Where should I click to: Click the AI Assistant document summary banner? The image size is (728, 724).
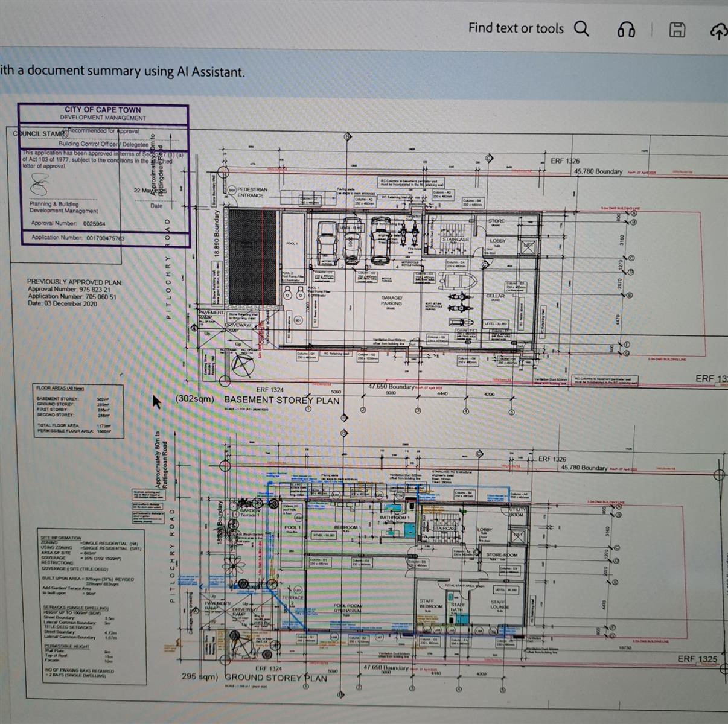[123, 71]
